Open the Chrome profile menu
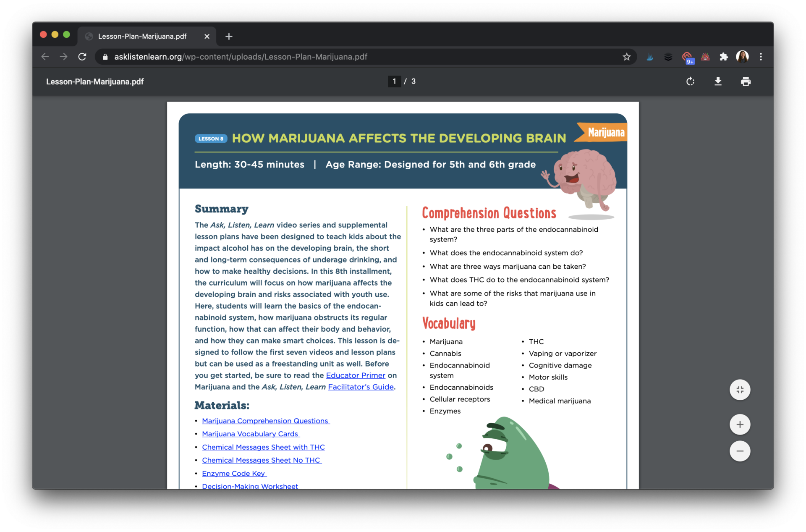The image size is (806, 532). point(743,57)
